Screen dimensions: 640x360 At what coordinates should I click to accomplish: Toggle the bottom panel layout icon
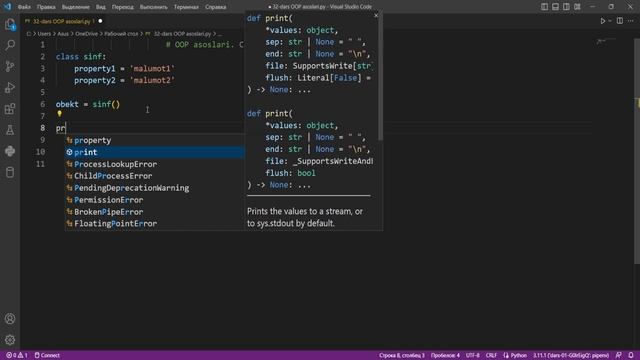click(556, 7)
